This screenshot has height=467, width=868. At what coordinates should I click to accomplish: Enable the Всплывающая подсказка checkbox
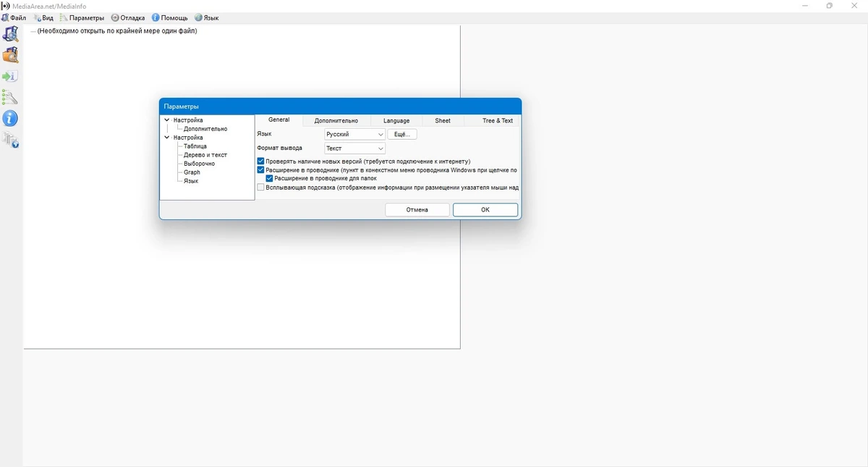[x=261, y=187]
